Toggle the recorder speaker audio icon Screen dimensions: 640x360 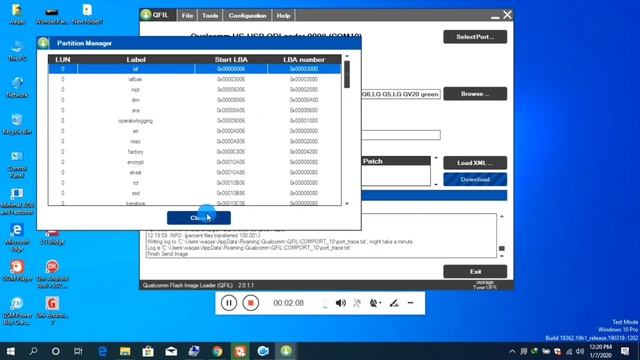click(340, 303)
